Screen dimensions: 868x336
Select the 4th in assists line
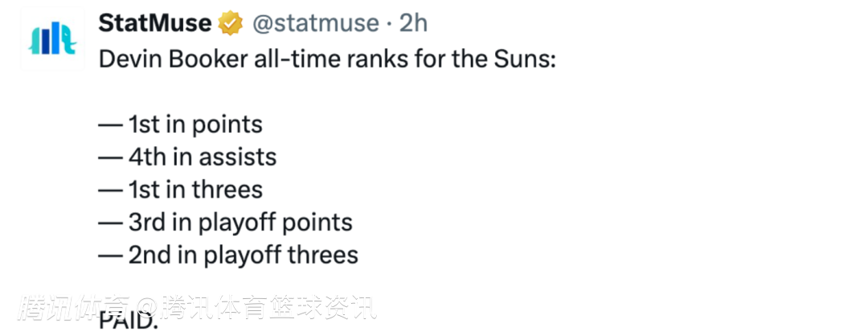coord(187,158)
